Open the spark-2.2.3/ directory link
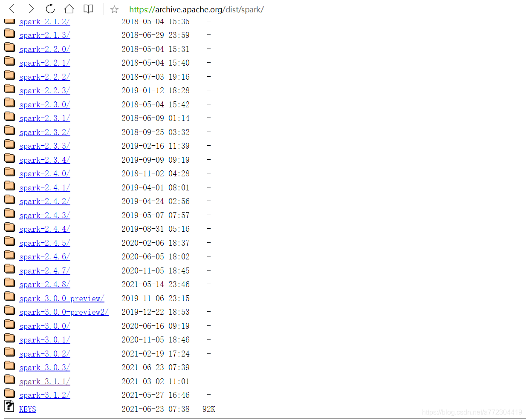526x420 pixels. click(45, 91)
